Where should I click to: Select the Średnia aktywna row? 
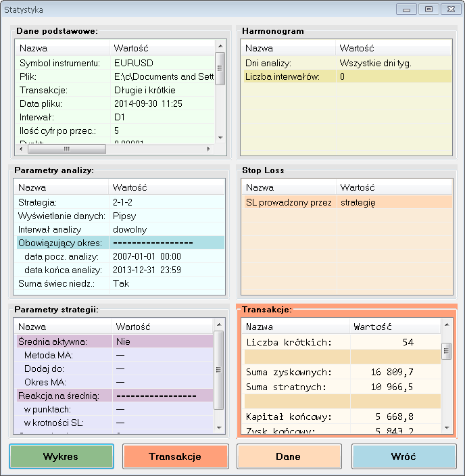point(114,341)
